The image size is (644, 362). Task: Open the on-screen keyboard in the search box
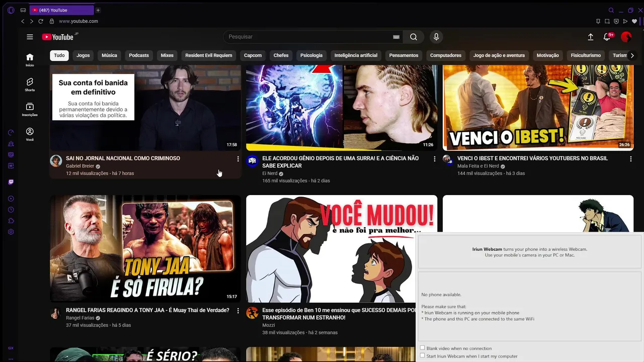pyautogui.click(x=396, y=37)
